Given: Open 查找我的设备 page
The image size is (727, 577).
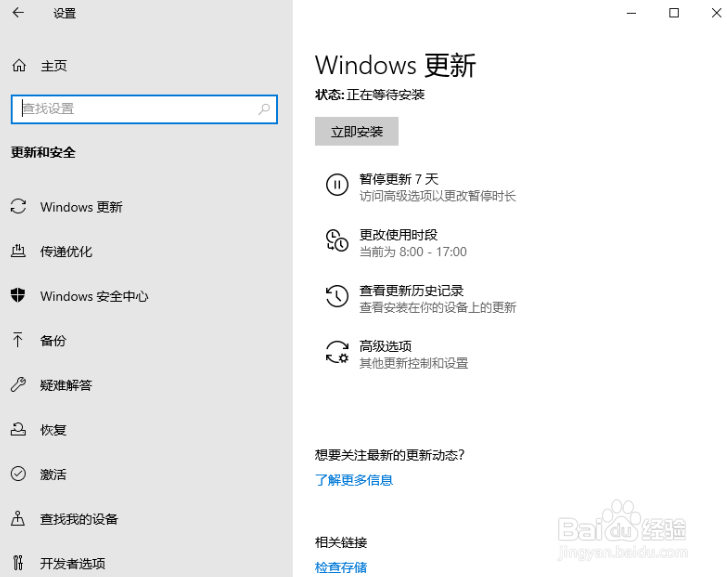Looking at the screenshot, I should [x=79, y=519].
